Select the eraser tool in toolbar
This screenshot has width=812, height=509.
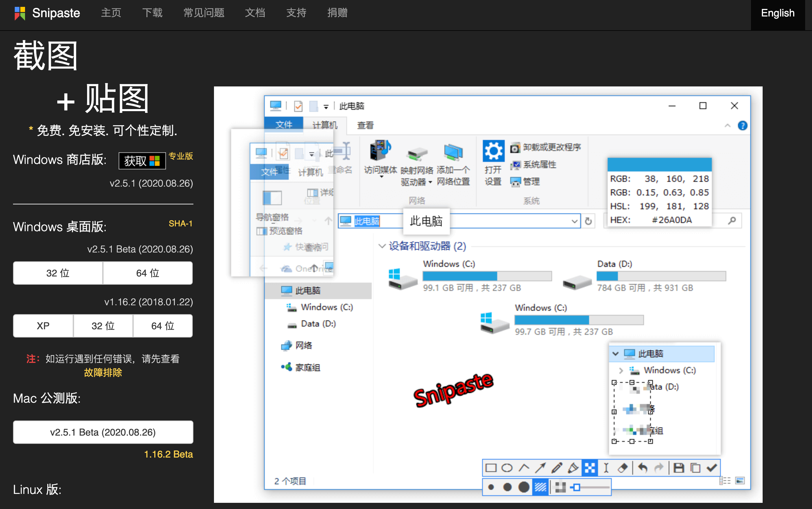coord(622,468)
